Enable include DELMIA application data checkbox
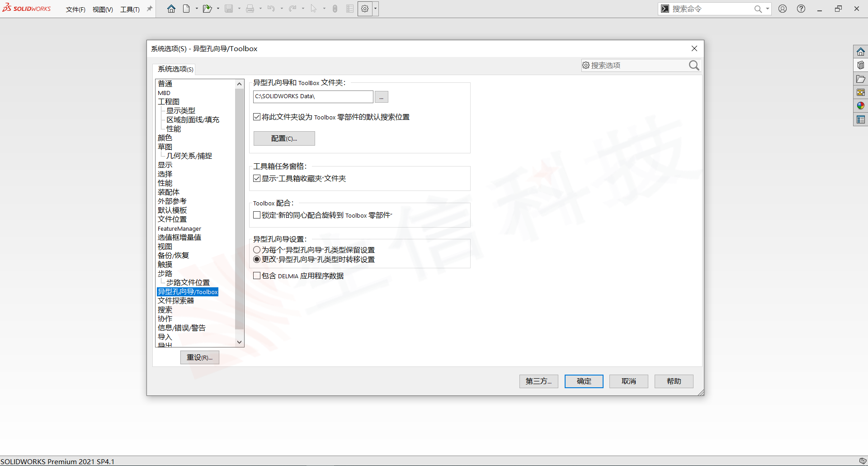 tap(257, 276)
